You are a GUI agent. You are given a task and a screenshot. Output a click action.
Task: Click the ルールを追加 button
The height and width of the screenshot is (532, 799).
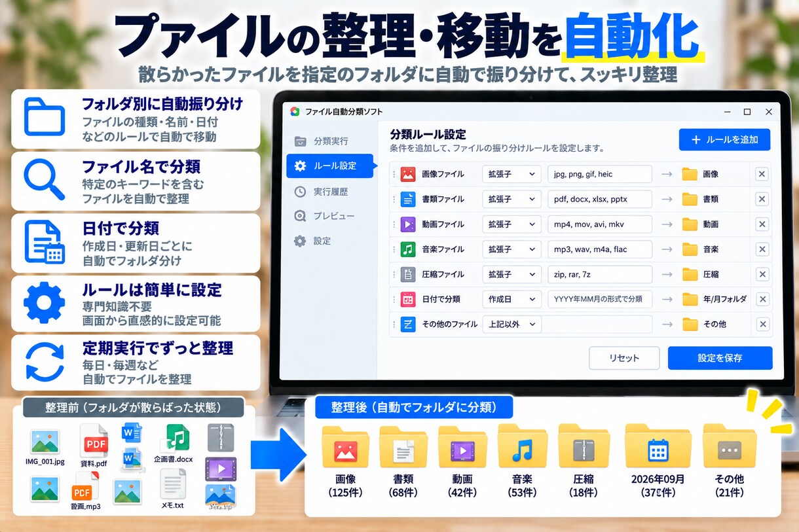coord(724,139)
